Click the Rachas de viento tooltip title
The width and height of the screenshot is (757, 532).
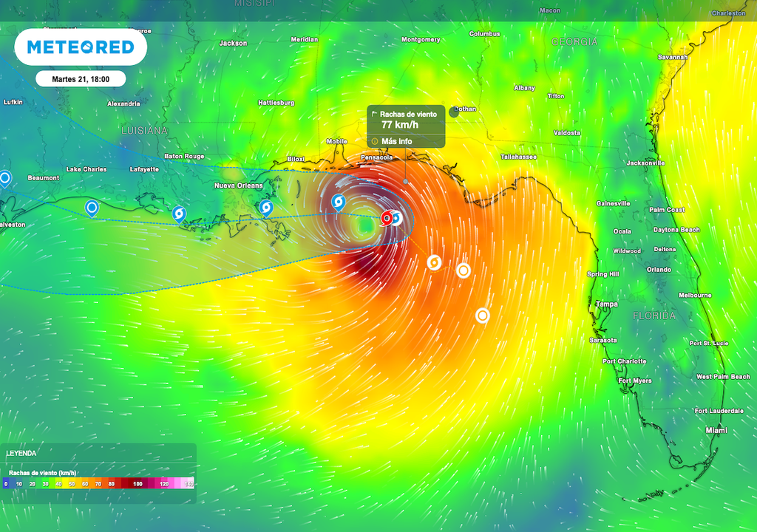(x=408, y=115)
